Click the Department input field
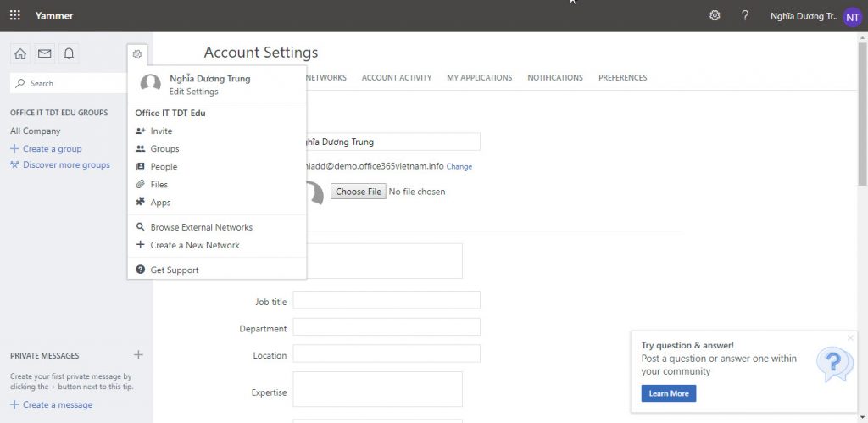The width and height of the screenshot is (868, 423). [x=387, y=326]
